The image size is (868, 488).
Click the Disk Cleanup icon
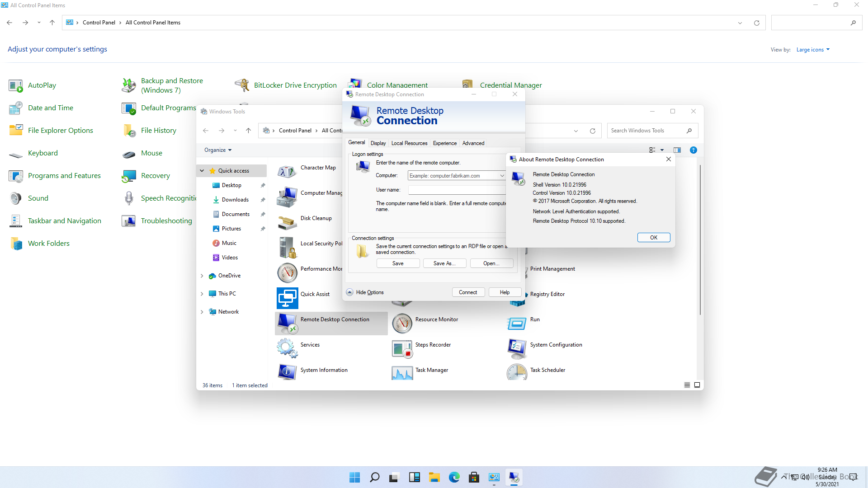pos(287,221)
